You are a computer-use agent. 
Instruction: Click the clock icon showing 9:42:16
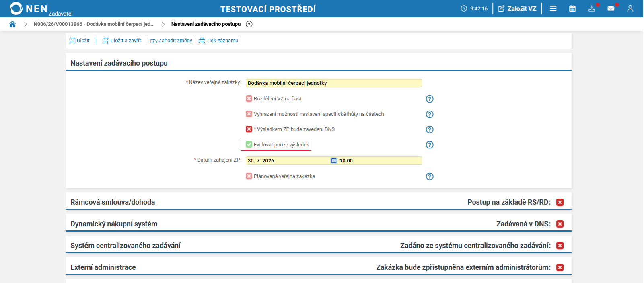[464, 8]
